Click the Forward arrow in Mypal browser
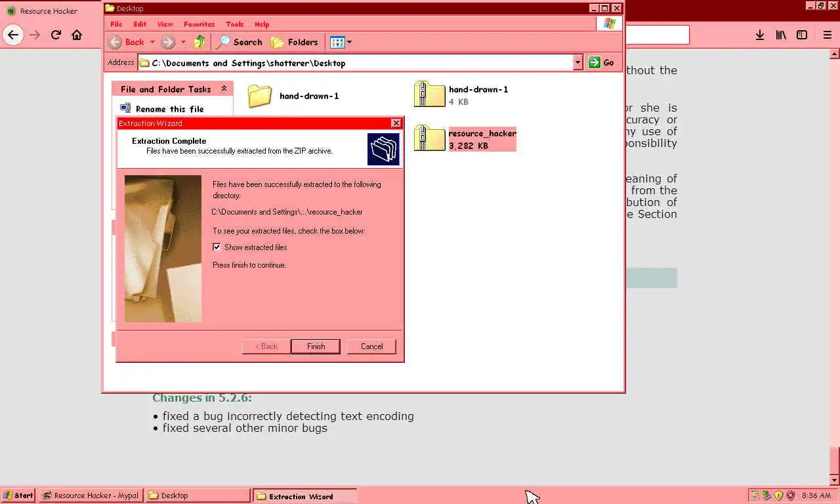Image resolution: width=840 pixels, height=504 pixels. (35, 35)
